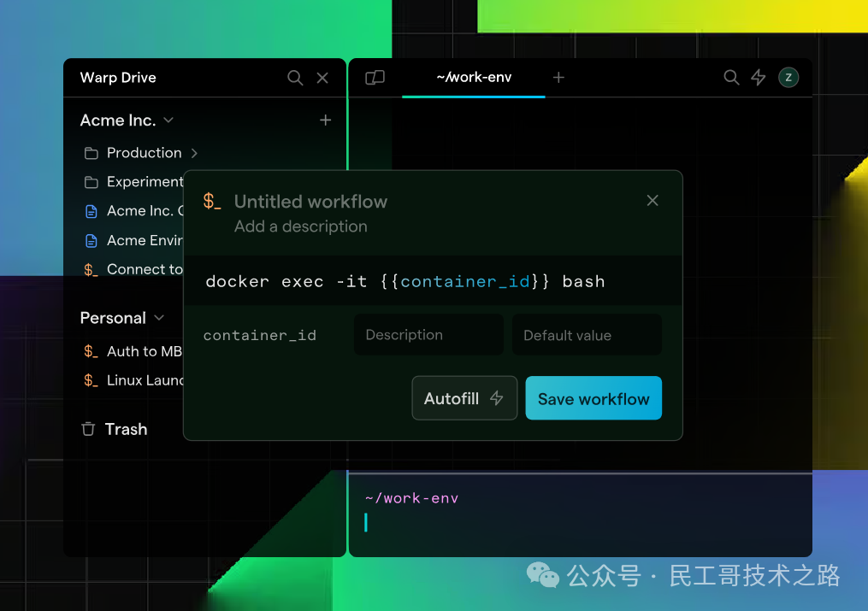
Task: Click the workflow $_ icon in dialog
Action: coord(212,201)
